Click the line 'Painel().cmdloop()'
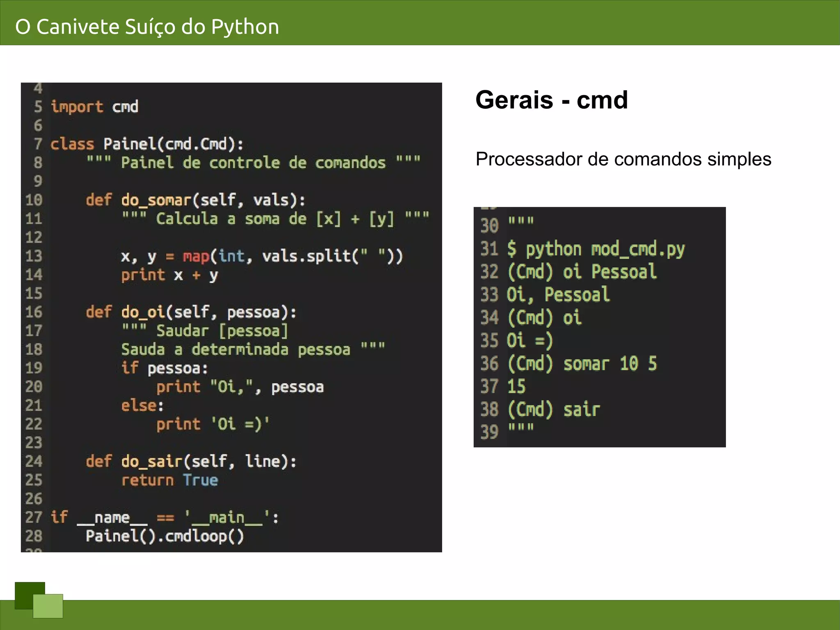Image resolution: width=840 pixels, height=630 pixels. pyautogui.click(x=165, y=536)
